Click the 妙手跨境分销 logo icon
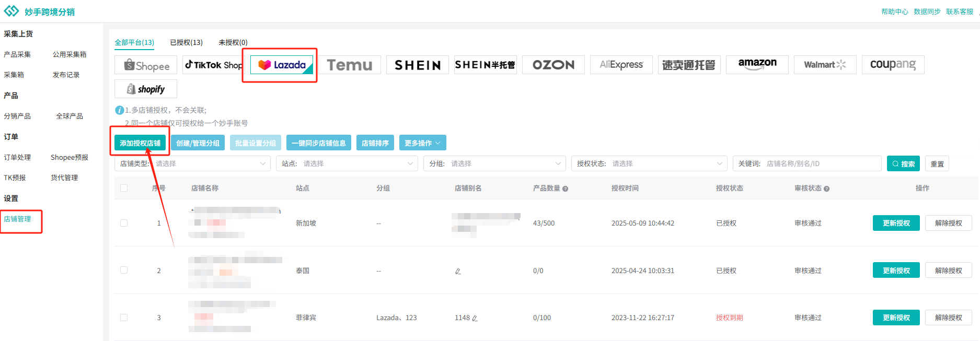The width and height of the screenshot is (980, 341). pos(11,11)
